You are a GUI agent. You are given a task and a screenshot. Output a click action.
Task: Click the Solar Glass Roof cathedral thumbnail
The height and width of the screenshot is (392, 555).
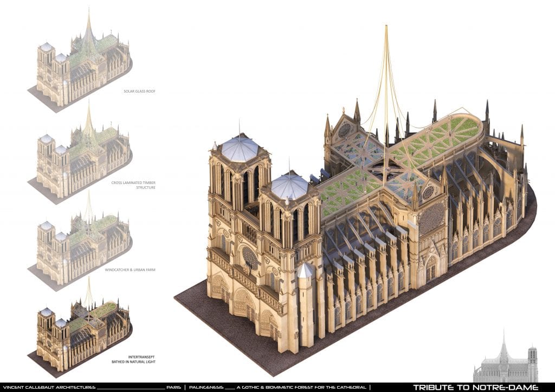click(x=82, y=62)
